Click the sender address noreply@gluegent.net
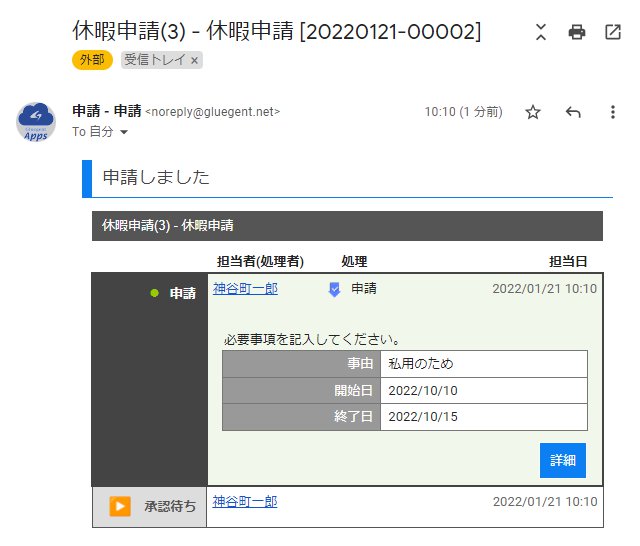Viewport: 640px width, 546px height. point(212,112)
